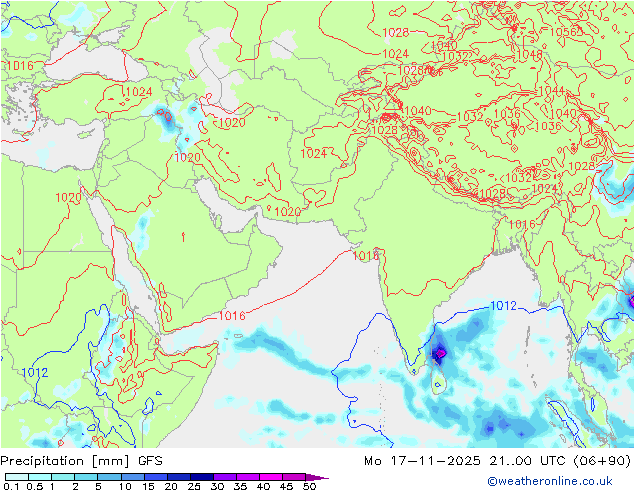Viewport: 634px width, 490px height.
Task: Select the 10–15 mm legend color swatch
Action: coord(132,477)
